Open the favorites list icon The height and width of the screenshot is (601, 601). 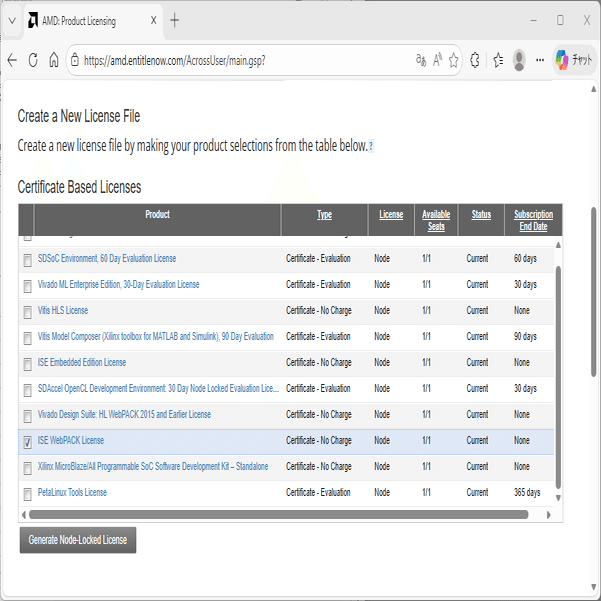tap(498, 60)
